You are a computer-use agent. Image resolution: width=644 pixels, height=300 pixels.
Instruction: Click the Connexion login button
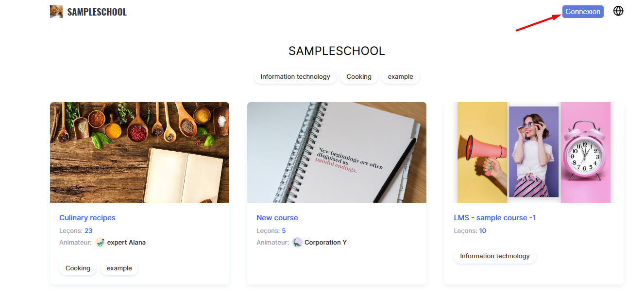pos(583,12)
